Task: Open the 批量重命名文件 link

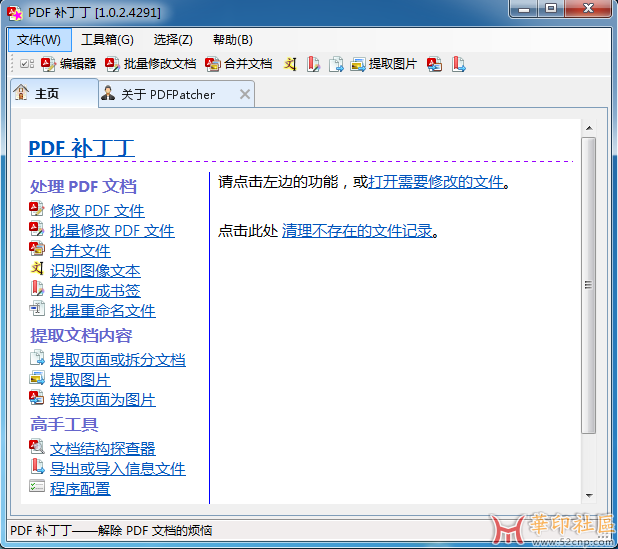Action: [103, 311]
